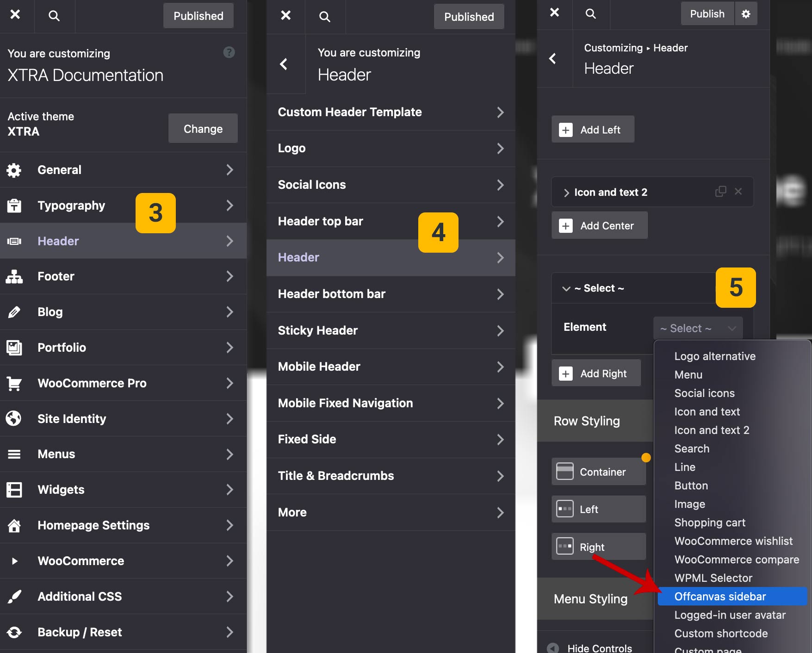This screenshot has width=812, height=653.
Task: Choose Offcanvas sidebar from the list
Action: (x=720, y=597)
